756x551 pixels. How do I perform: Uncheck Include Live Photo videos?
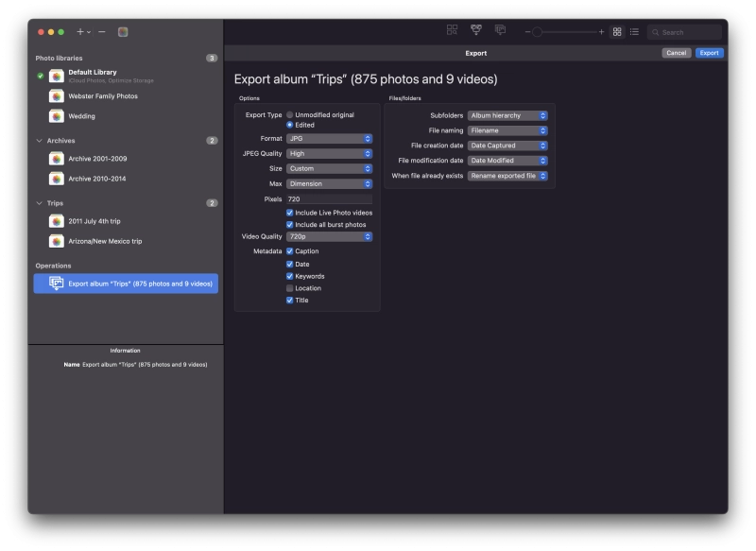[x=290, y=213]
